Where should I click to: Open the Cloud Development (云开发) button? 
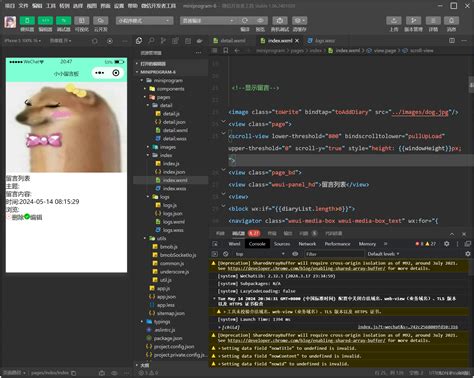click(100, 21)
